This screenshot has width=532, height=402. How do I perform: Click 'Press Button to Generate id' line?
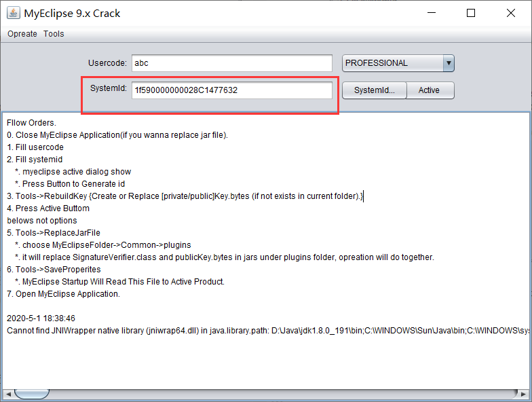70,184
